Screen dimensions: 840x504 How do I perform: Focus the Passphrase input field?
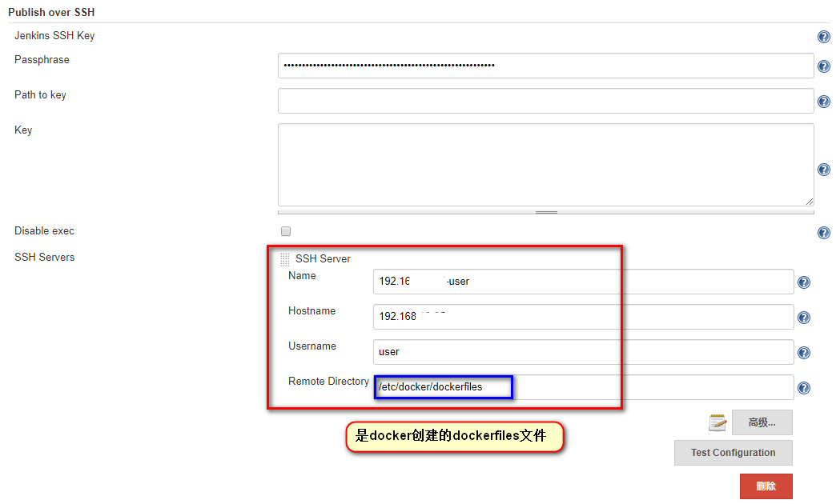[x=546, y=66]
